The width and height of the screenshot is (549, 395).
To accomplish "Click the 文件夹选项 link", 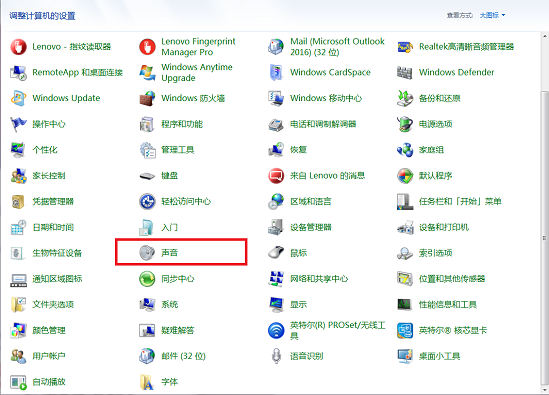I will [x=53, y=304].
